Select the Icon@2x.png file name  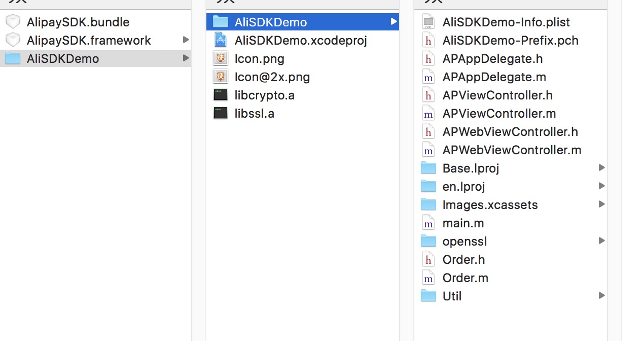272,77
